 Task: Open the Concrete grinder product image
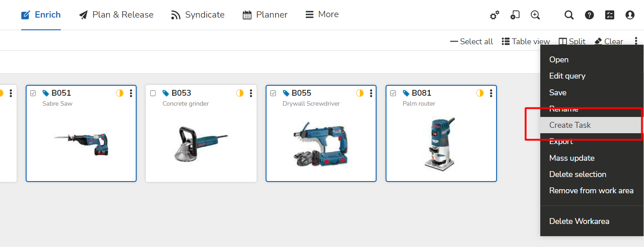tap(201, 144)
